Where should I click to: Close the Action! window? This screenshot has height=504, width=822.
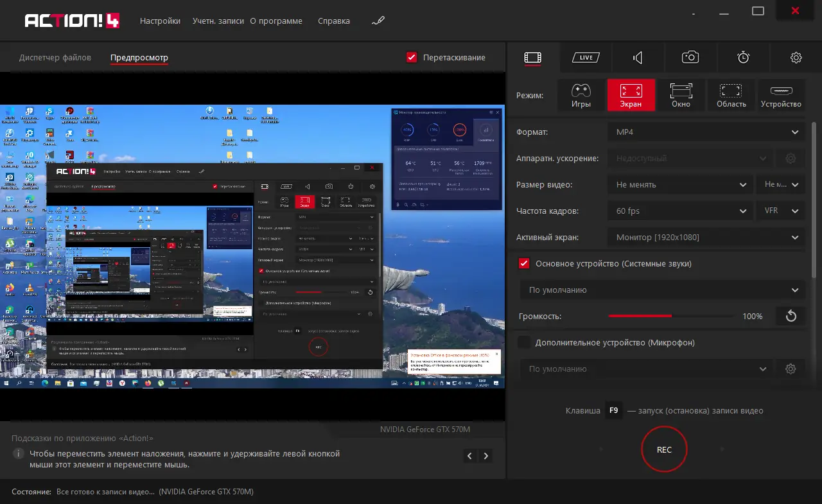[x=795, y=11]
